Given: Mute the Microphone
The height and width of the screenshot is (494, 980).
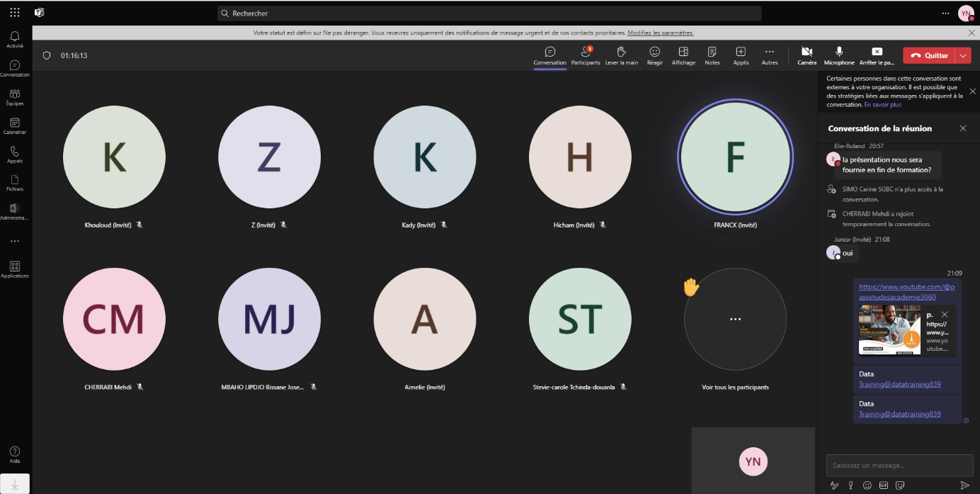Looking at the screenshot, I should pyautogui.click(x=839, y=55).
